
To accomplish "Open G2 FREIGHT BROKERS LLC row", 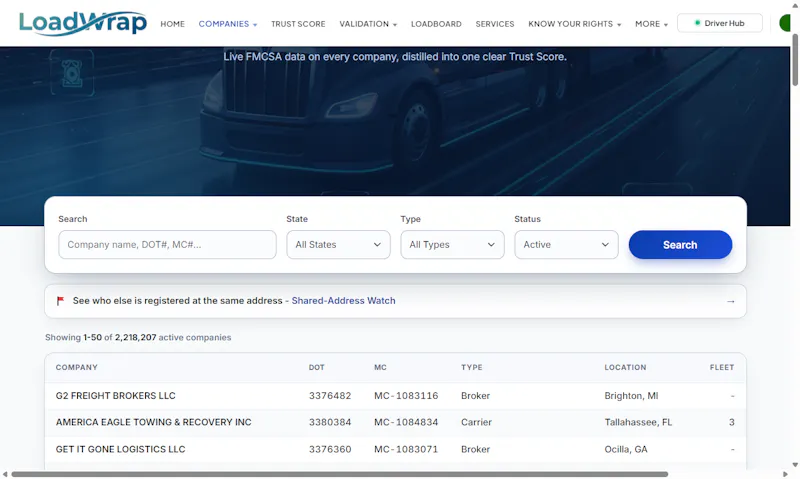I will 395,396.
